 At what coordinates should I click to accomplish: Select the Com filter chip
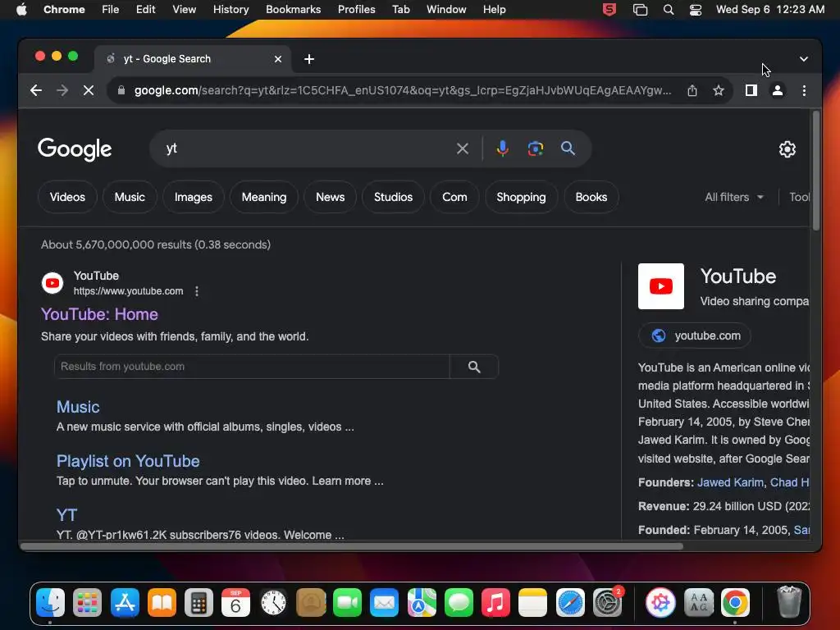coord(454,197)
